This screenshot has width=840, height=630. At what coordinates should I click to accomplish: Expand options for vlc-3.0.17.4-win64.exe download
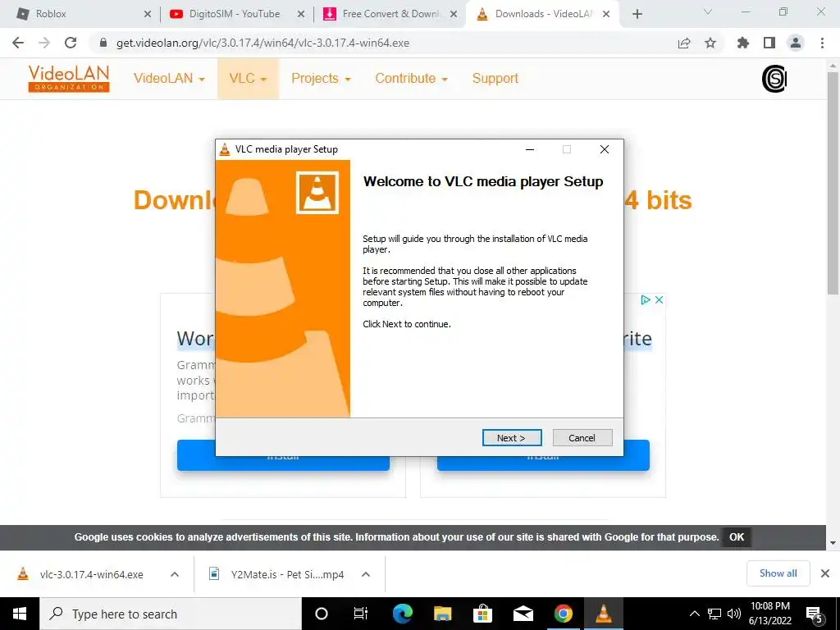point(175,574)
